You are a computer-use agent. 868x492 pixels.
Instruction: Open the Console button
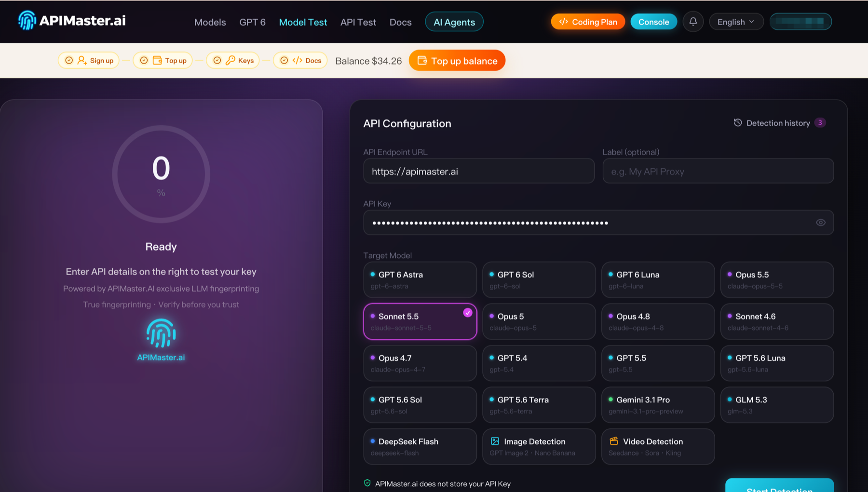coord(653,22)
